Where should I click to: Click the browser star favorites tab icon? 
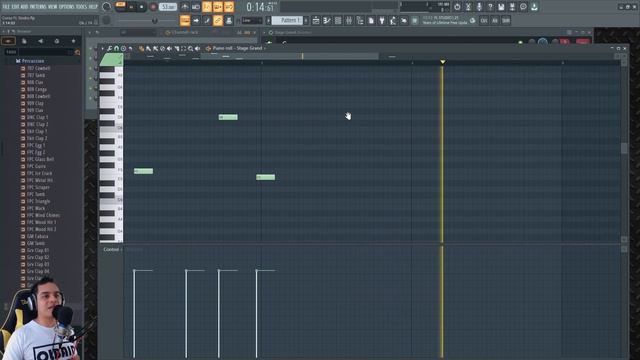(73, 41)
